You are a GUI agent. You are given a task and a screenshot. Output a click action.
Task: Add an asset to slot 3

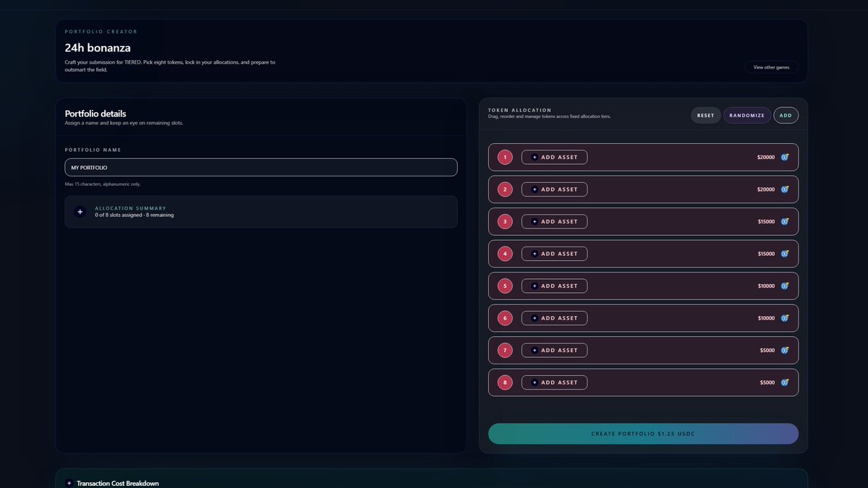554,221
